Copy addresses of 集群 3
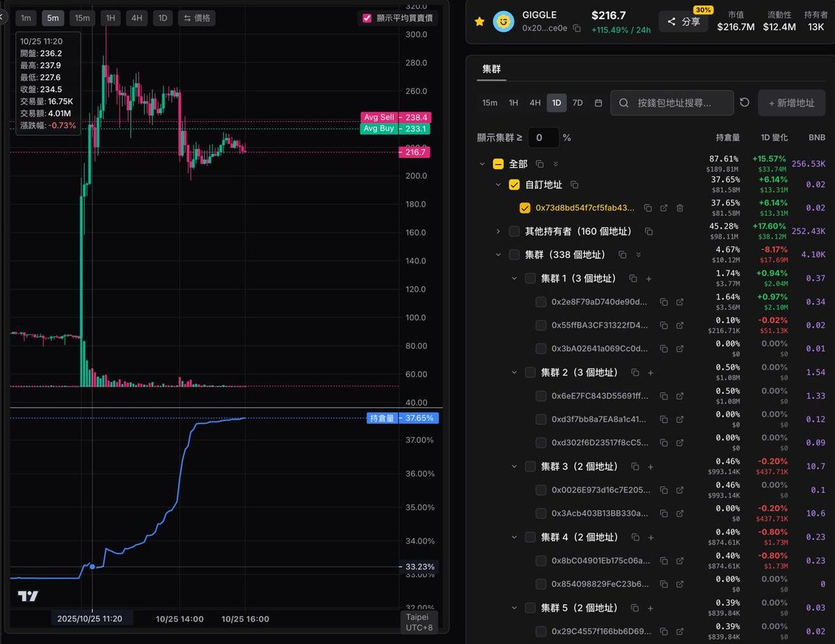The image size is (835, 644). pos(635,467)
